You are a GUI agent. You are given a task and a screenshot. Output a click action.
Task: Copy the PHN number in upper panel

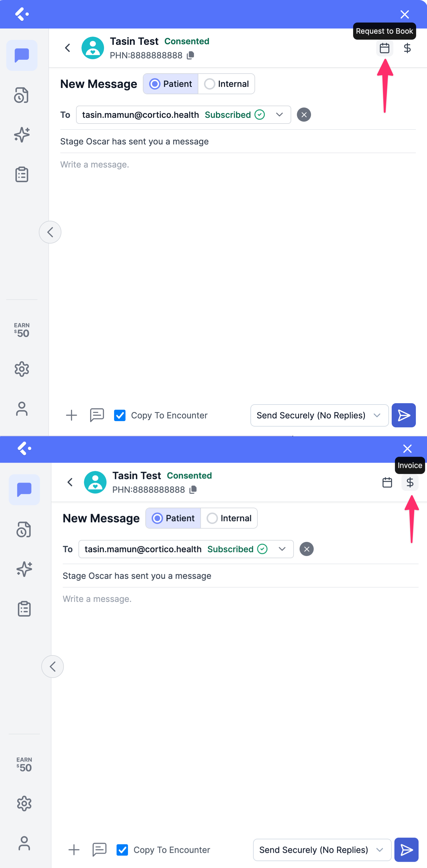click(191, 55)
